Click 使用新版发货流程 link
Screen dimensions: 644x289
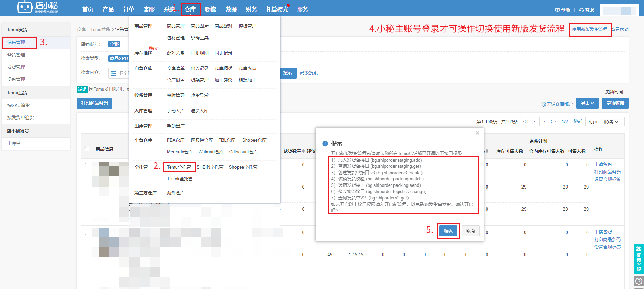point(590,29)
